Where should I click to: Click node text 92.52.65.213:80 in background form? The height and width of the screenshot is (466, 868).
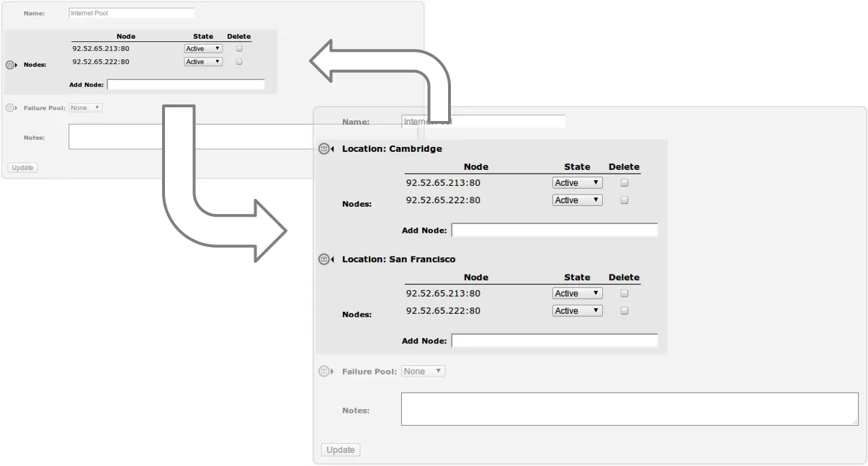click(x=101, y=49)
